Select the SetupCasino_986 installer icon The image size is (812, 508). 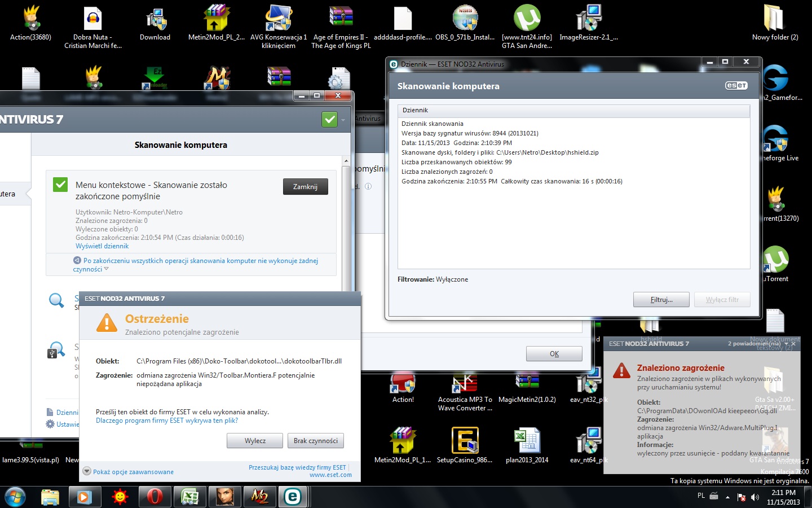(x=465, y=446)
